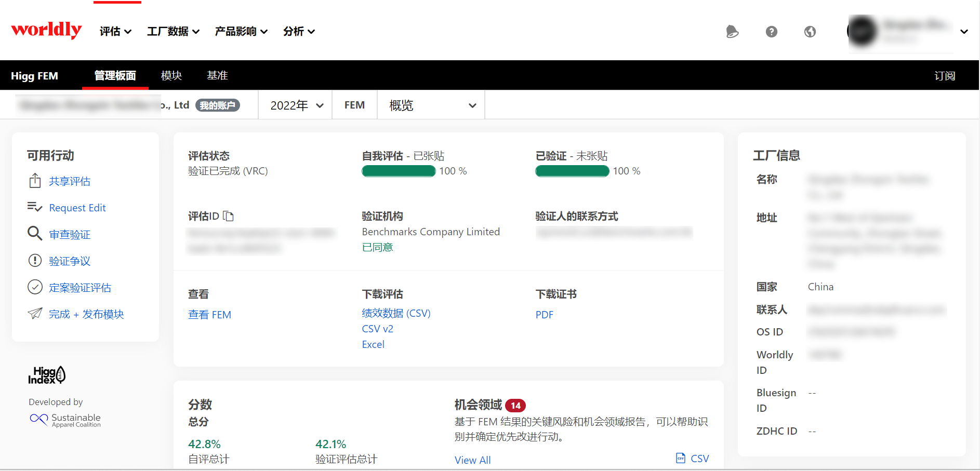Open the 概览 view dropdown
The image size is (980, 471).
click(431, 105)
